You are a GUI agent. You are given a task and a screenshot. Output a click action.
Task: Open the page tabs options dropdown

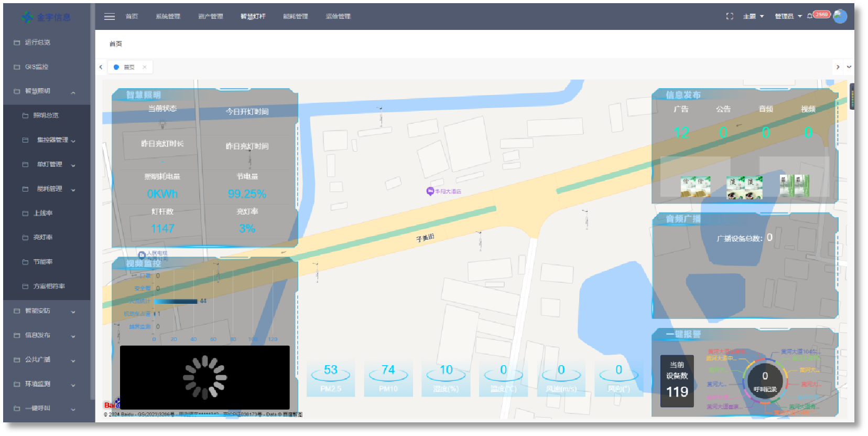(x=849, y=67)
